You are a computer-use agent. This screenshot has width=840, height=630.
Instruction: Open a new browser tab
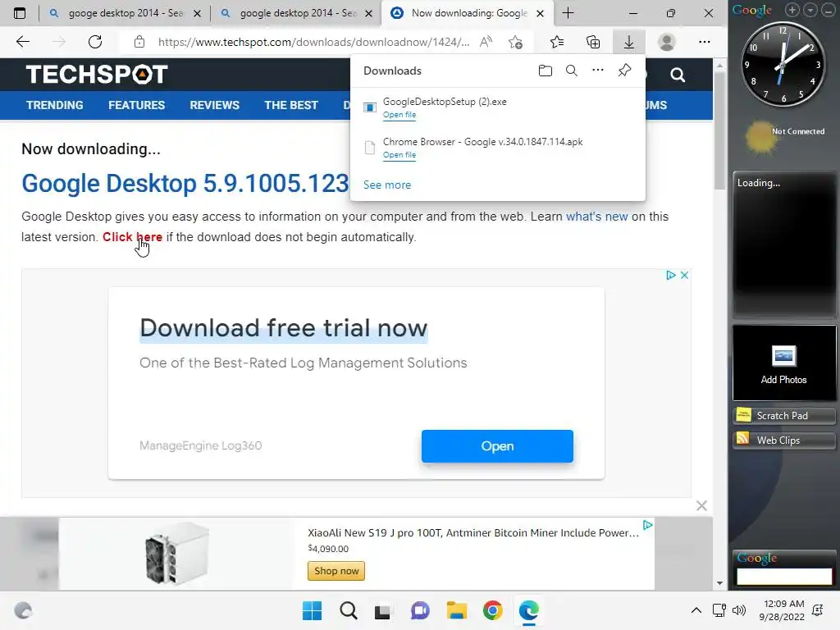568,13
